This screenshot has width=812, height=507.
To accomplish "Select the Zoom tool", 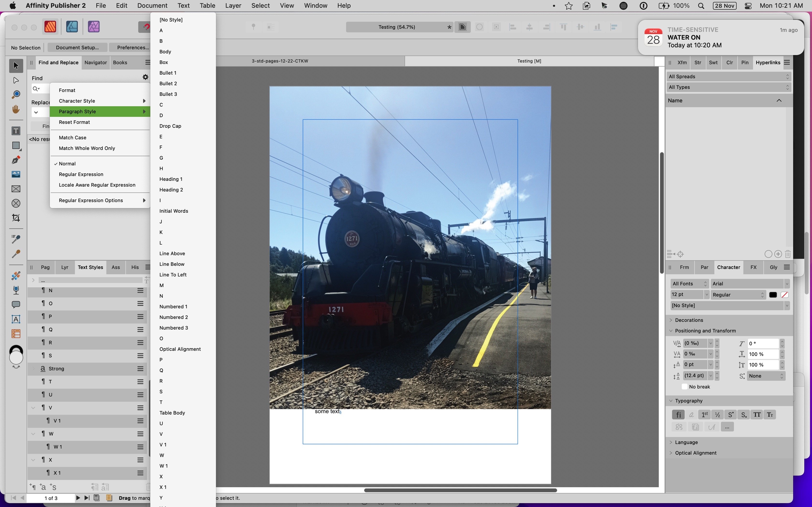I will (16, 95).
